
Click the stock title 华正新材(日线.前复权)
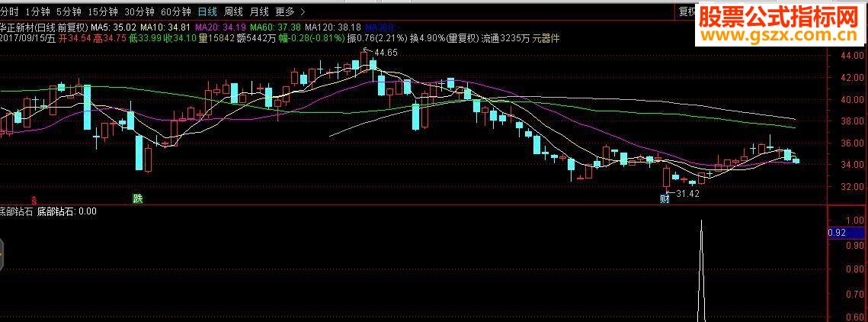[x=44, y=27]
